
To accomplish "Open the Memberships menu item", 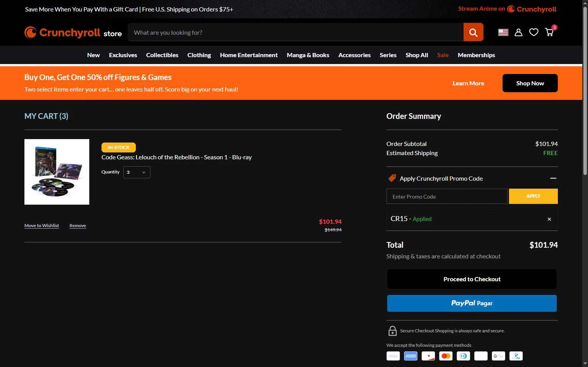I will [476, 55].
